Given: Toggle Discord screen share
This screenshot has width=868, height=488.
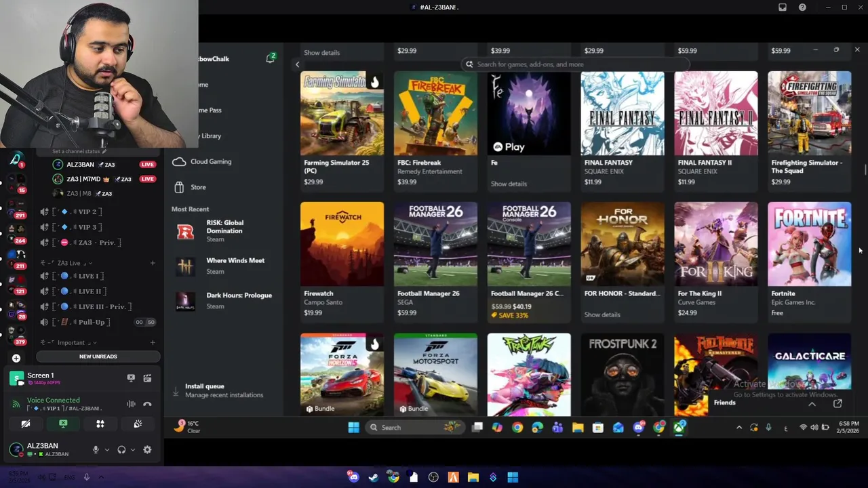Looking at the screenshot, I should [x=63, y=424].
